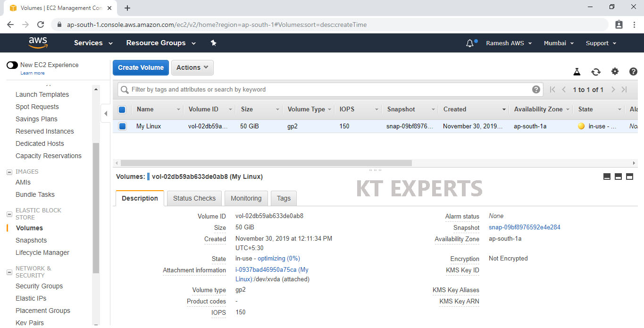644x328 pixels.
Task: Open Elastic IPs in the sidebar
Action: coord(31,298)
